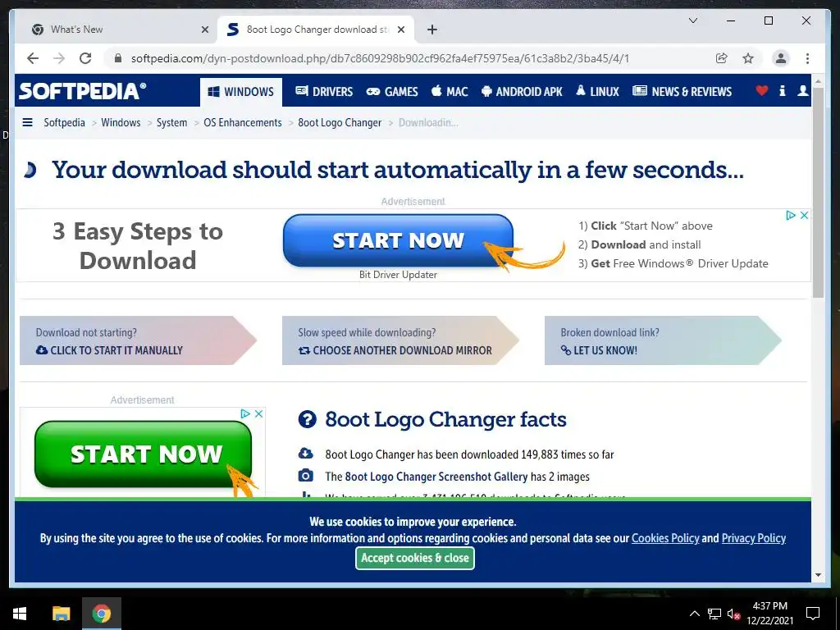Close the What's New tab
The image size is (840, 630).
[204, 30]
